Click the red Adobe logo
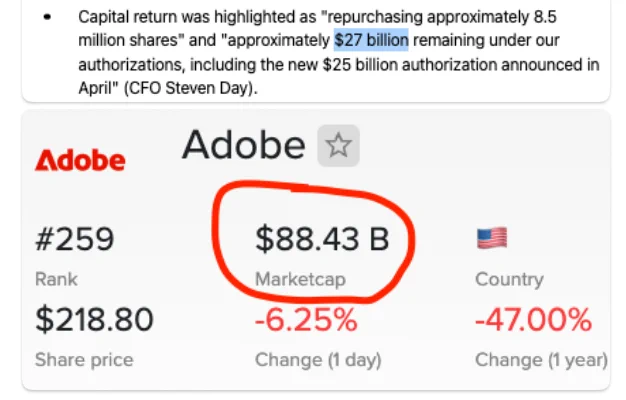 click(80, 160)
